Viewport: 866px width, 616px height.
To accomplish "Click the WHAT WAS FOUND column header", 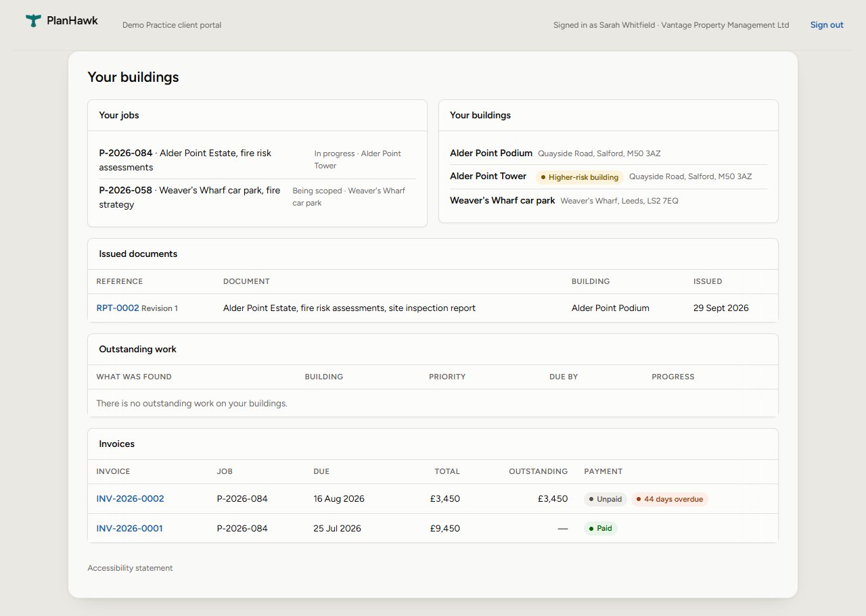I will click(x=134, y=377).
